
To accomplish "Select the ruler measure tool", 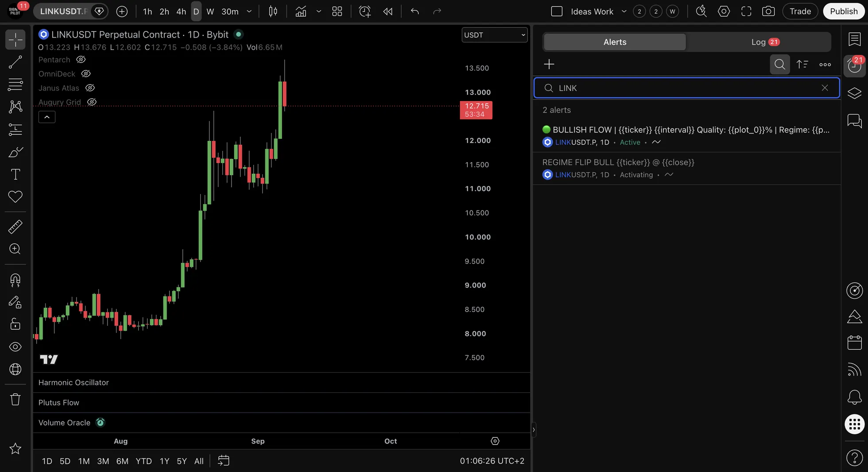I will [15, 226].
